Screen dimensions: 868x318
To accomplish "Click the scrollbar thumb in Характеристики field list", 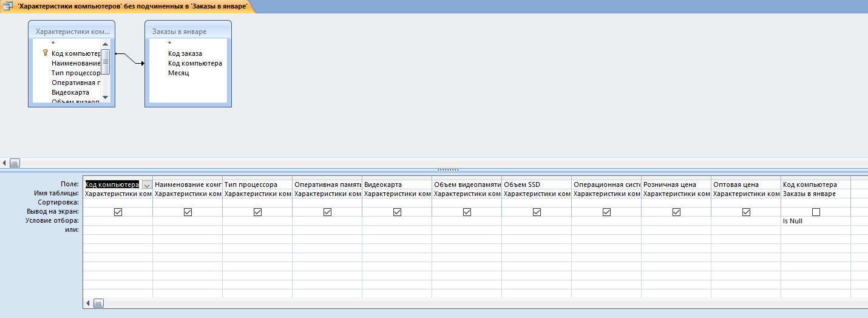I will click(105, 61).
